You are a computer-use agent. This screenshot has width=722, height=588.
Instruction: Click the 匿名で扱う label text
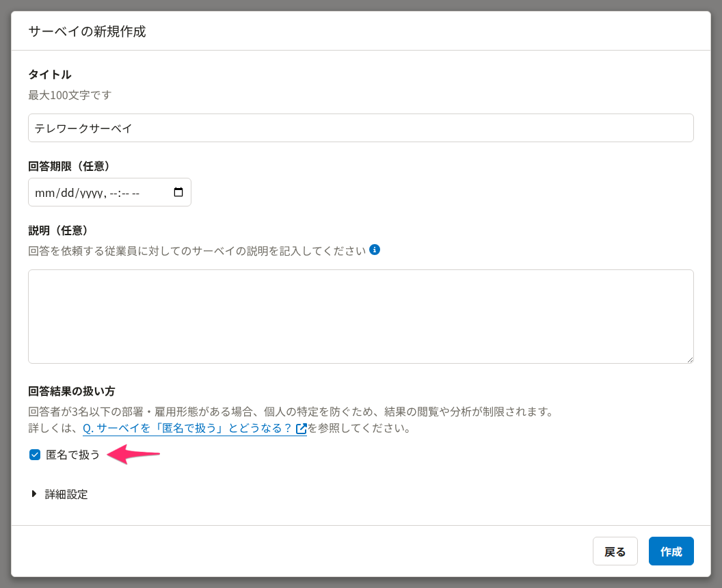point(72,455)
